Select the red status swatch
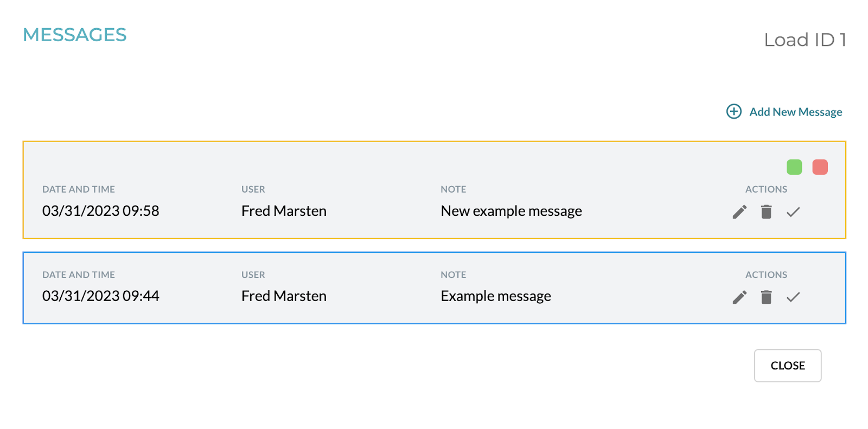Screen dimensions: 868x429 (x=820, y=167)
